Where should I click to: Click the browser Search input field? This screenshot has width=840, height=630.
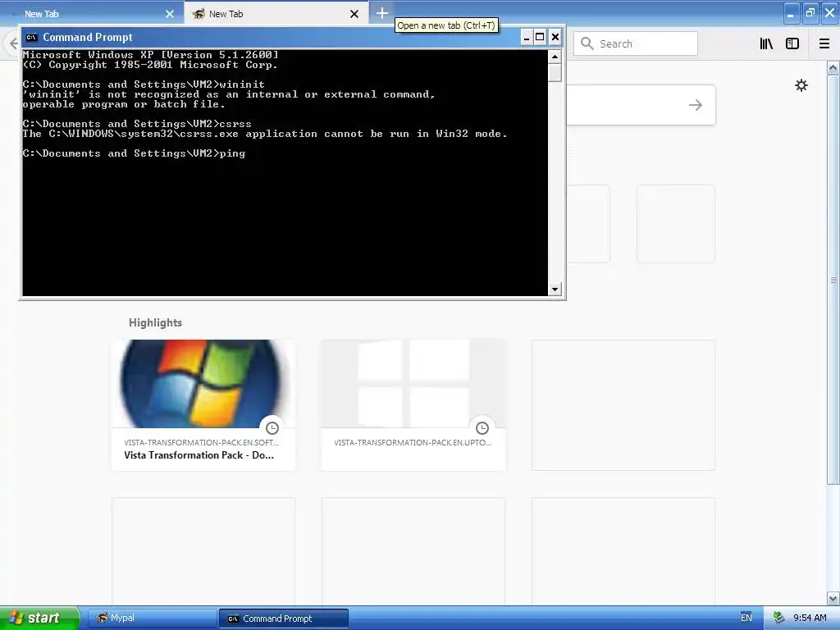click(x=636, y=43)
